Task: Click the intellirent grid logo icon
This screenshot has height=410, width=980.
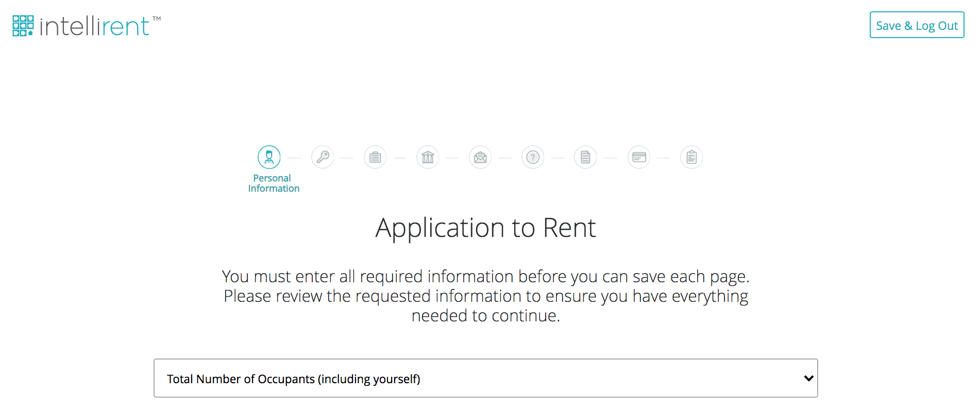Action: click(23, 26)
